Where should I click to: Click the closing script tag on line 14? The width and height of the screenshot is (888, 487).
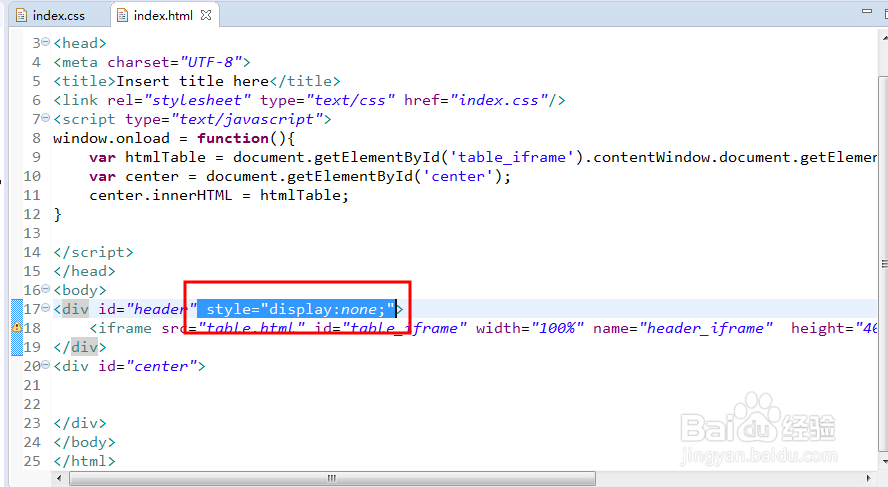click(x=93, y=252)
